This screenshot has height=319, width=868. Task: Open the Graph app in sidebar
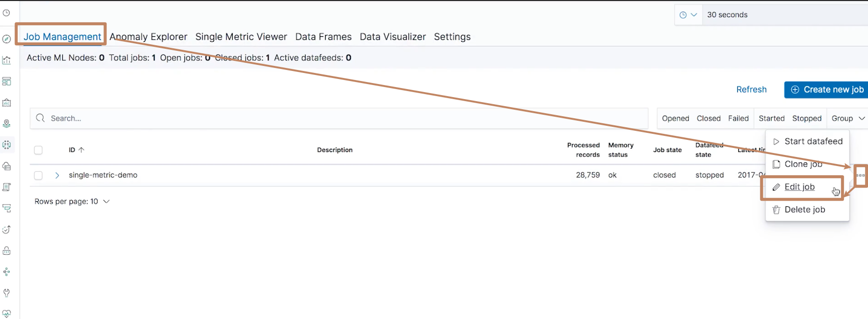(x=7, y=272)
